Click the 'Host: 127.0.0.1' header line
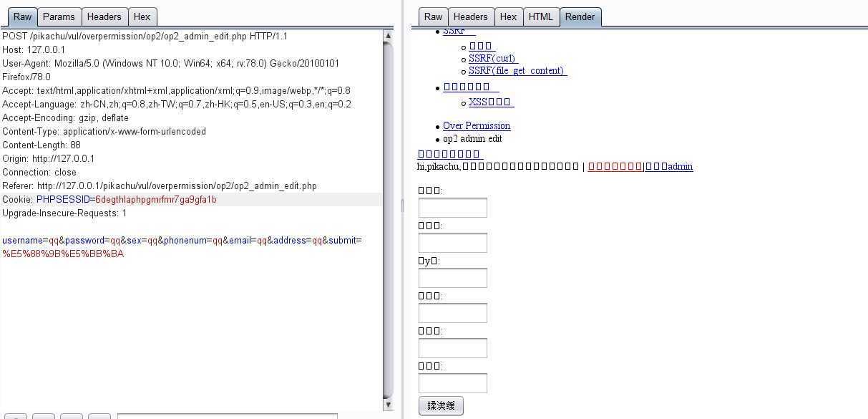 point(34,49)
